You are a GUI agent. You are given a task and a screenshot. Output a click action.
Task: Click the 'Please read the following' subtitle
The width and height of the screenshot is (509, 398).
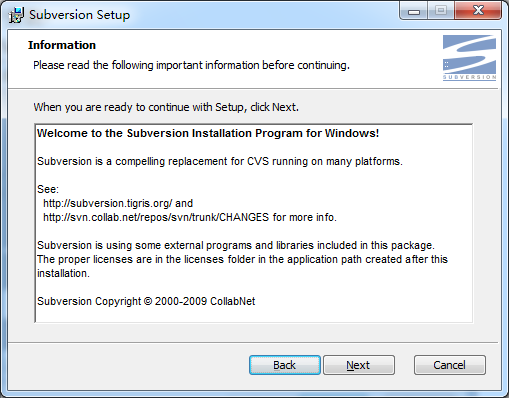191,65
